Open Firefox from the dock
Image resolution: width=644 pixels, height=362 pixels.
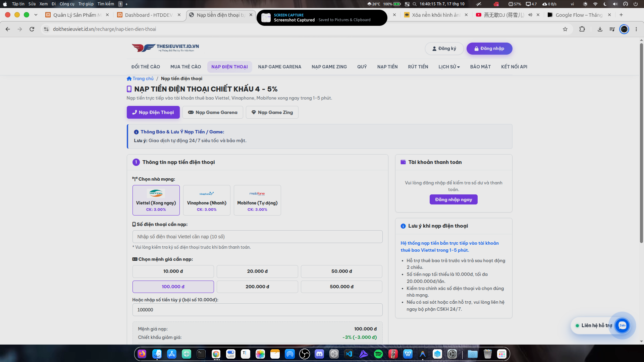pyautogui.click(x=142, y=354)
